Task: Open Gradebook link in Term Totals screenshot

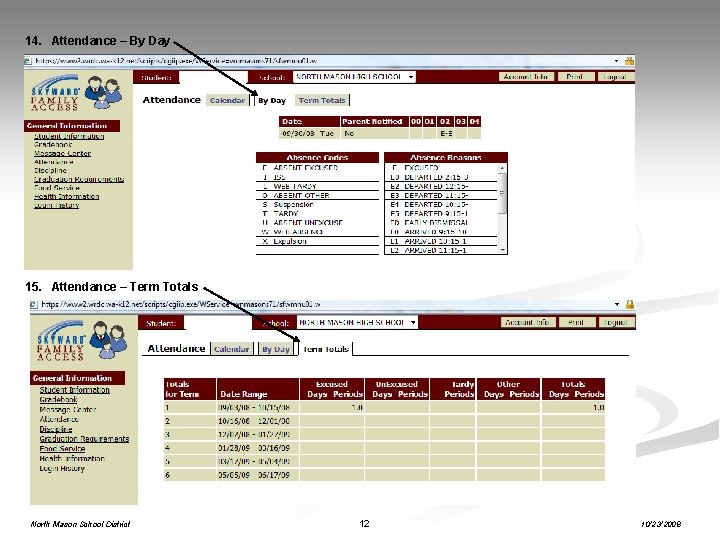Action: coord(58,399)
